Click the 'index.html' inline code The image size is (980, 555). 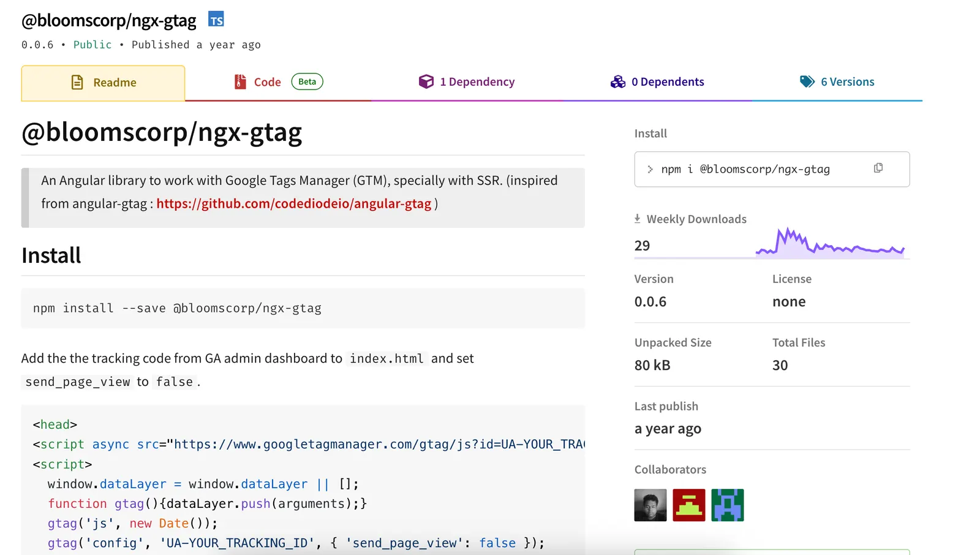tap(386, 358)
